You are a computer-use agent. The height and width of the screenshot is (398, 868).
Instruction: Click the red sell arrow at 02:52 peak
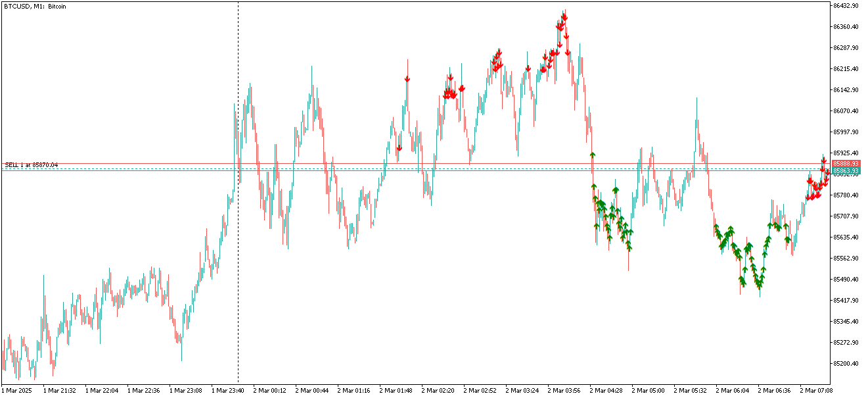pyautogui.click(x=499, y=52)
